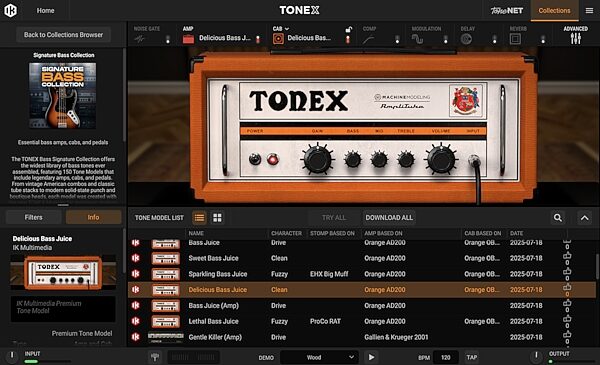Click the red Amp module icon

188,39
